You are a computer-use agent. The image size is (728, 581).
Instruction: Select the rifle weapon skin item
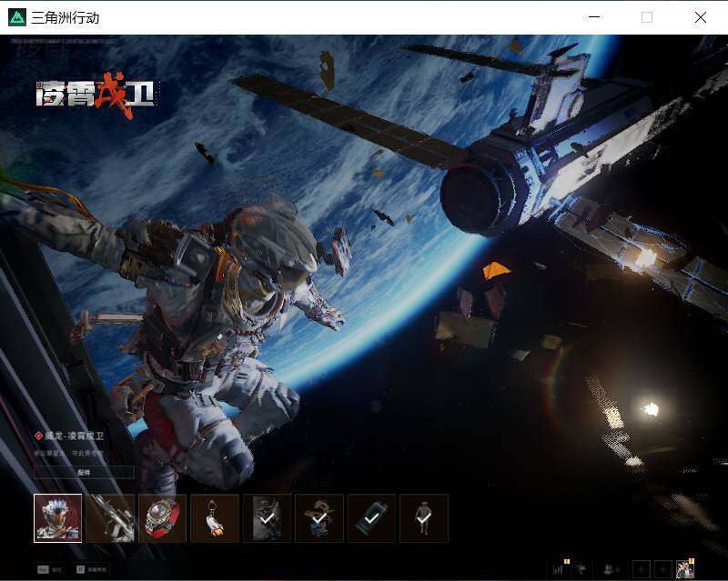click(x=110, y=518)
